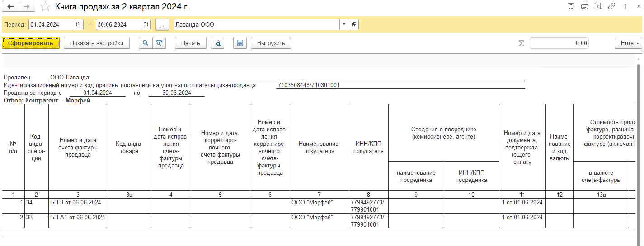Open search with the magnifier icon

tap(146, 43)
